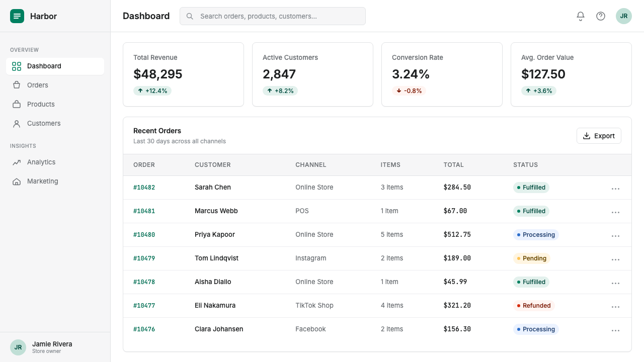Image resolution: width=644 pixels, height=362 pixels.
Task: Go to Orders in the sidebar
Action: tap(55, 85)
